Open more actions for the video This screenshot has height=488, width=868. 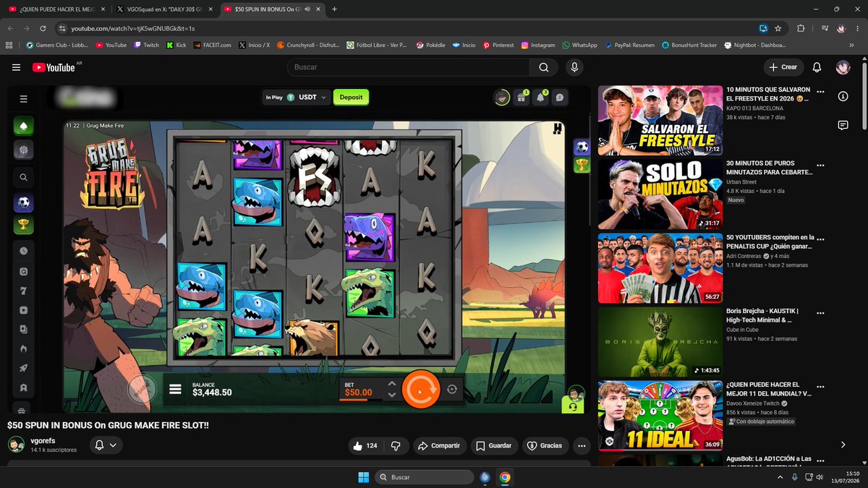(x=582, y=446)
